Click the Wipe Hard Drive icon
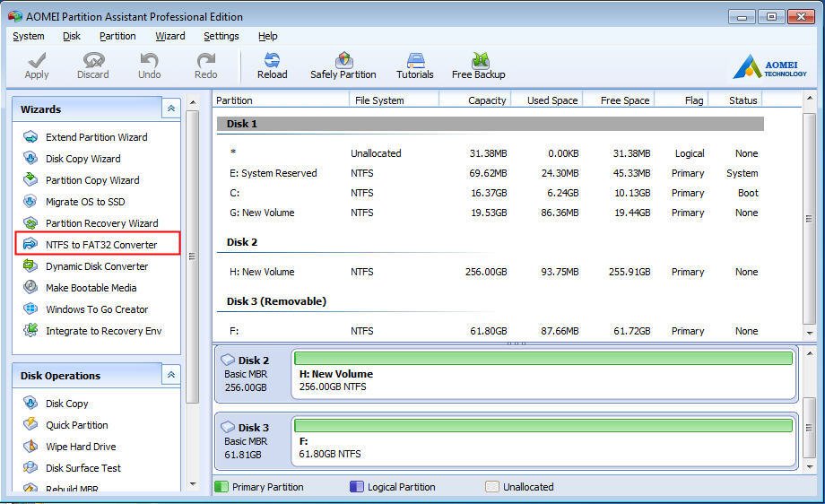 click(x=30, y=446)
